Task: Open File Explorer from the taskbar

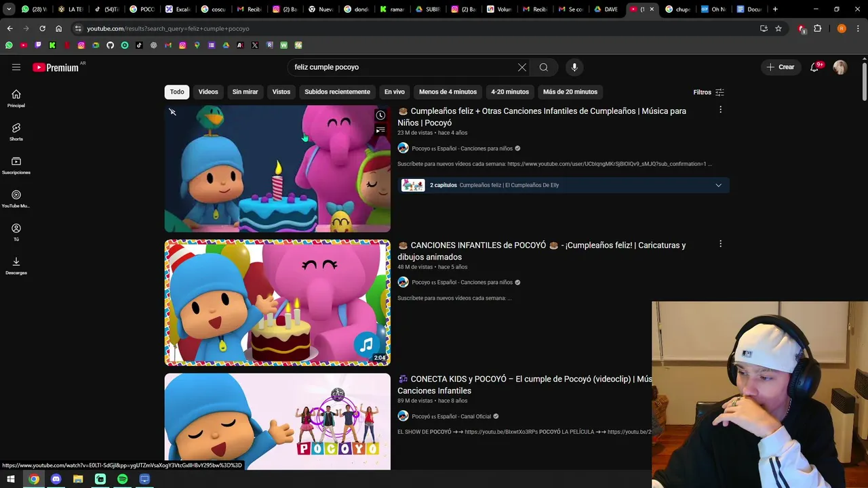Action: [x=78, y=479]
